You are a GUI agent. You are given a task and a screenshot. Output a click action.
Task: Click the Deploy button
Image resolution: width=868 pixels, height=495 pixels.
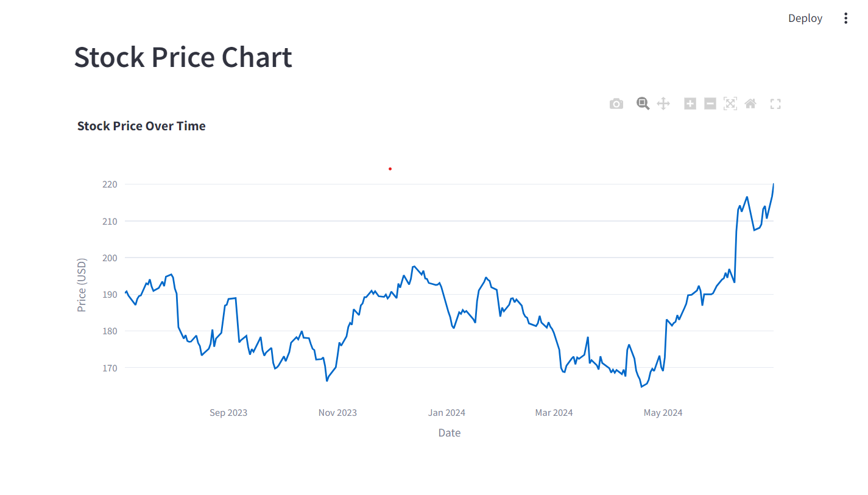(805, 18)
